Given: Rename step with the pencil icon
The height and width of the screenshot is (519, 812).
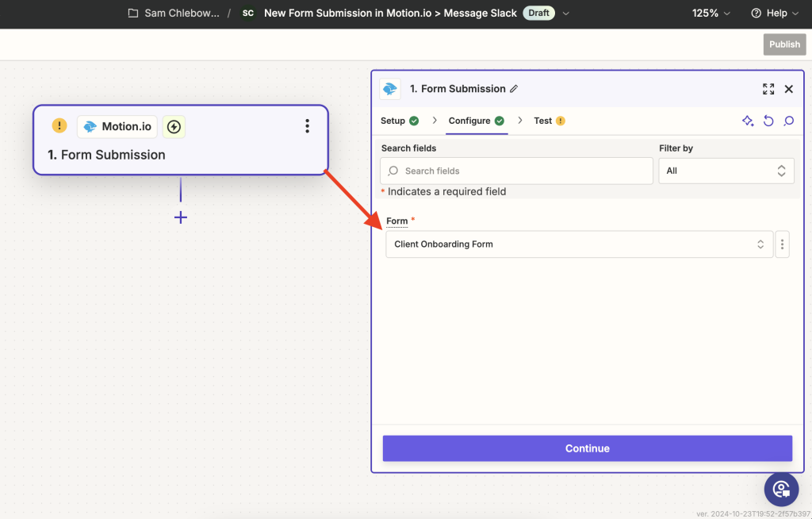Looking at the screenshot, I should pos(514,89).
